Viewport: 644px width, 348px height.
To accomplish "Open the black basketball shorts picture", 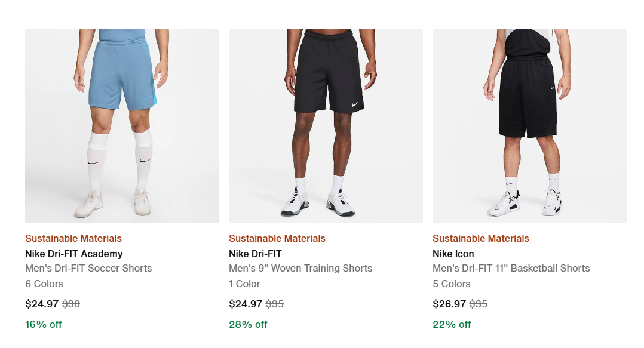I will point(529,125).
